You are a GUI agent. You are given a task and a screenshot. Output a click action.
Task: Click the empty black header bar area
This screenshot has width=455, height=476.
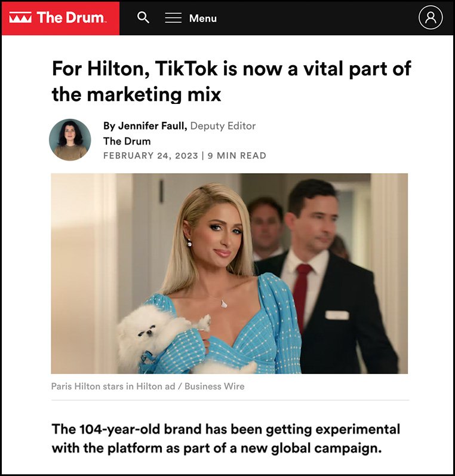(316, 18)
